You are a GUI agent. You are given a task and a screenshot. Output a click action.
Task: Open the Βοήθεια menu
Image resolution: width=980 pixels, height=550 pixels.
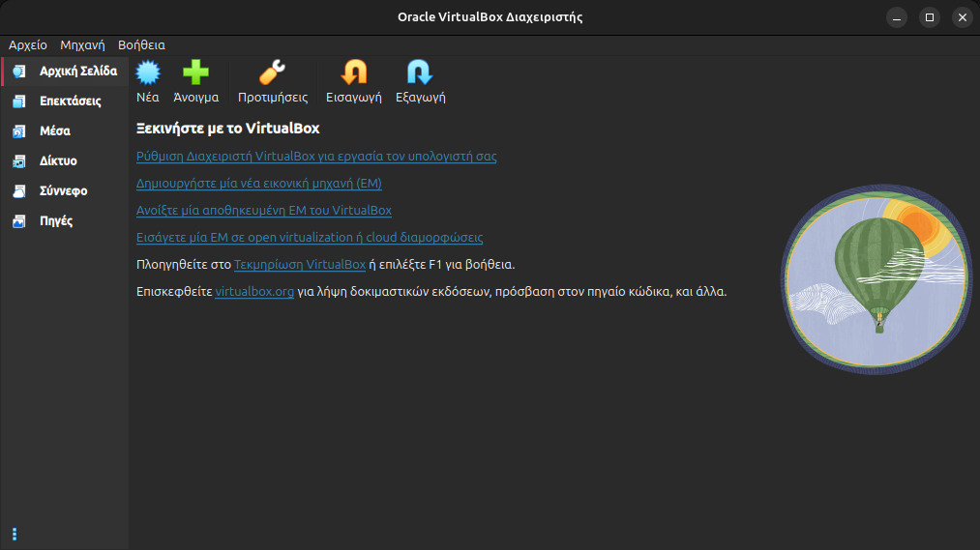[141, 45]
